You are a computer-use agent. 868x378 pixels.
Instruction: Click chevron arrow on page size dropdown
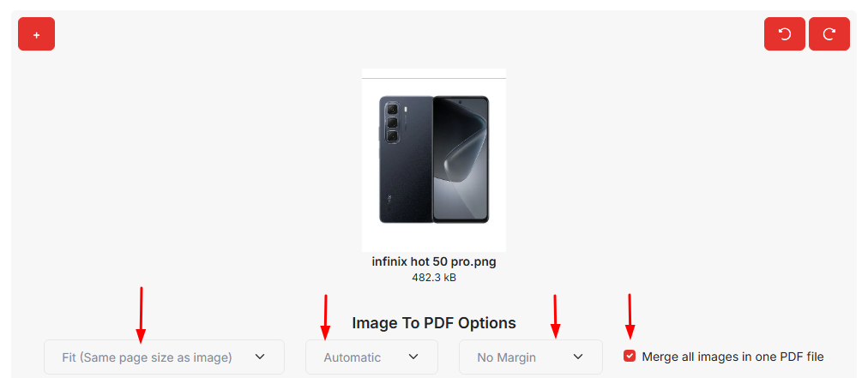point(260,357)
